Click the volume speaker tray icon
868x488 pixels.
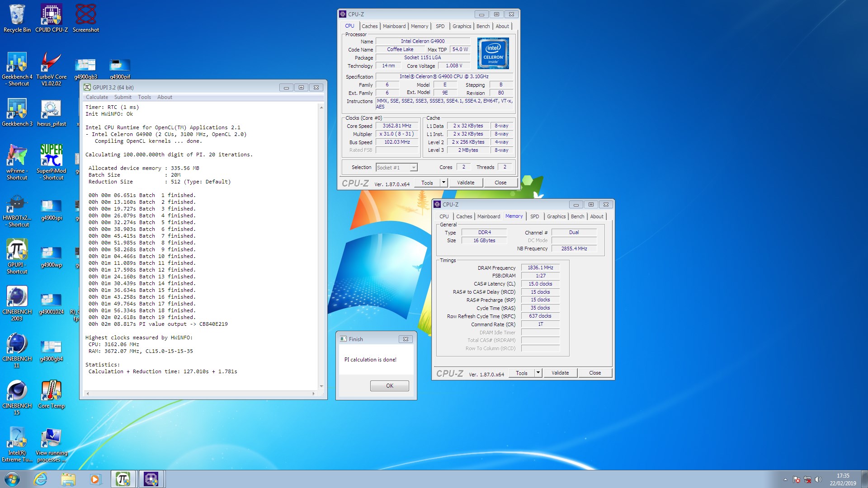[x=818, y=479]
